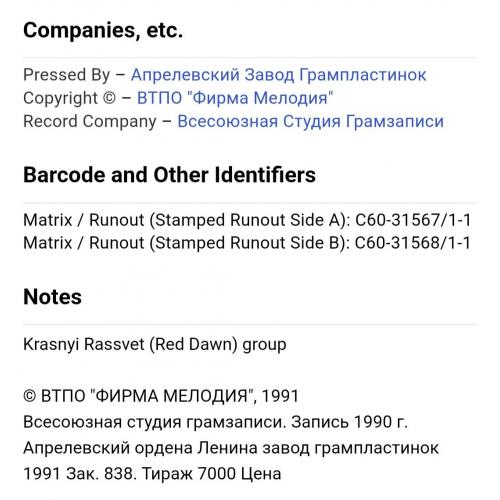
Task: Open the ВТПО "Фирма Мелодия" link
Action: pyautogui.click(x=235, y=98)
